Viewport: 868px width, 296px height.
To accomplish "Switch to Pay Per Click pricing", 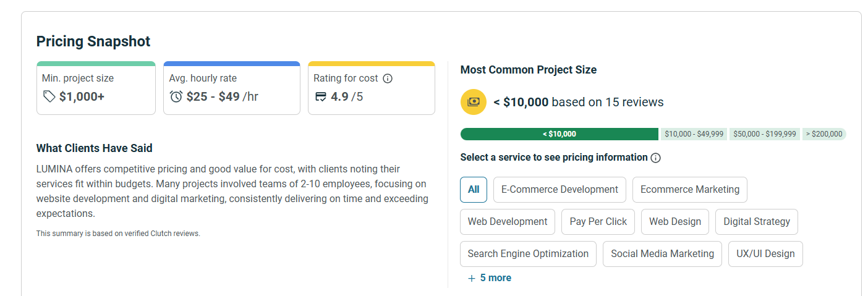I will point(598,222).
